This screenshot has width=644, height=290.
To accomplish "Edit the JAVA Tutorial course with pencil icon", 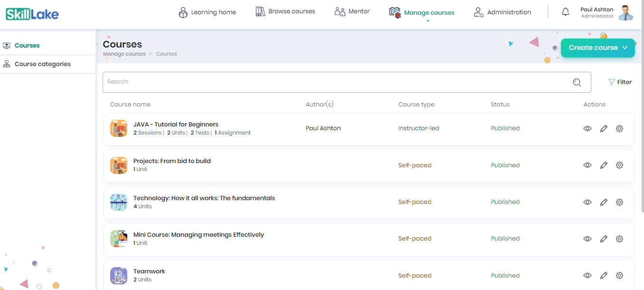I will click(604, 128).
